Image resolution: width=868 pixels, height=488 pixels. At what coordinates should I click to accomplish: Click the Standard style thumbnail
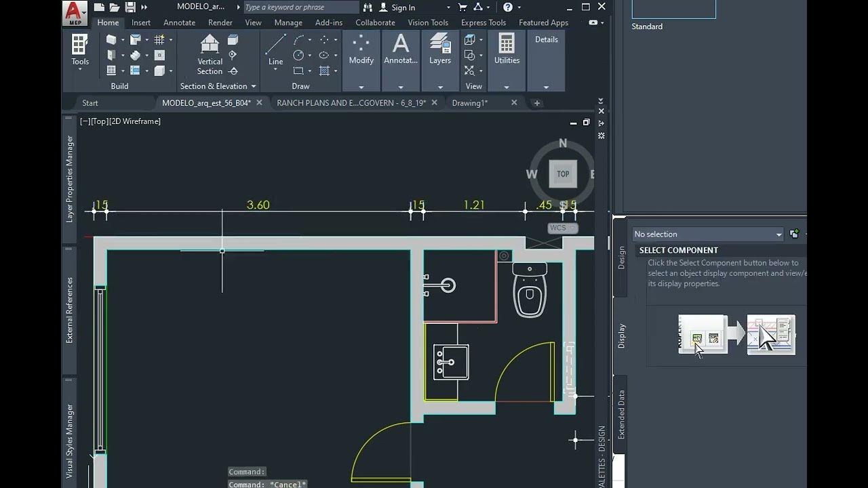pyautogui.click(x=673, y=9)
